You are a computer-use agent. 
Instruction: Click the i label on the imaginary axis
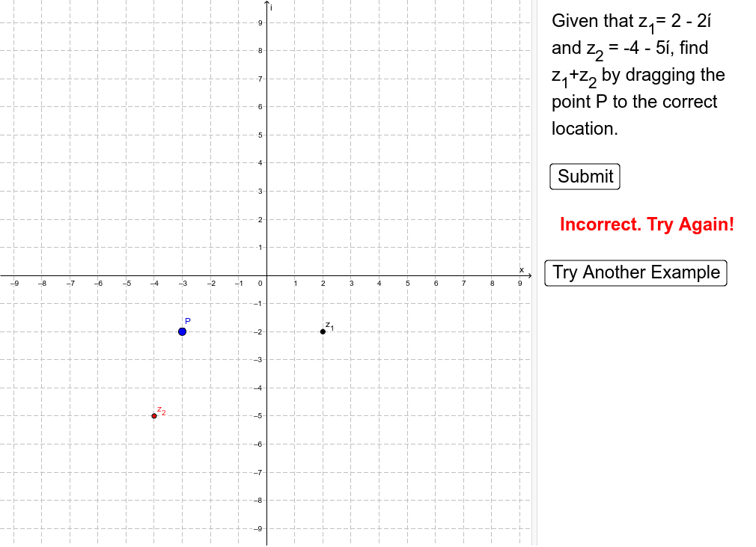point(271,9)
